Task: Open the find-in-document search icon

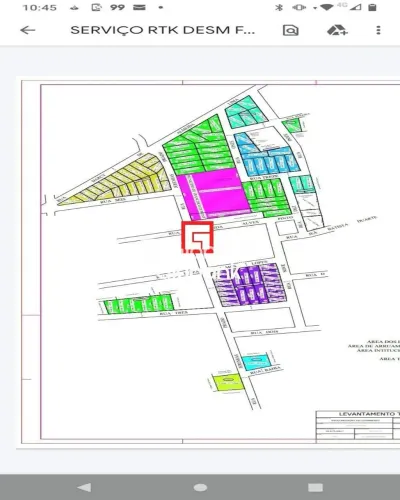Action: 291,30
